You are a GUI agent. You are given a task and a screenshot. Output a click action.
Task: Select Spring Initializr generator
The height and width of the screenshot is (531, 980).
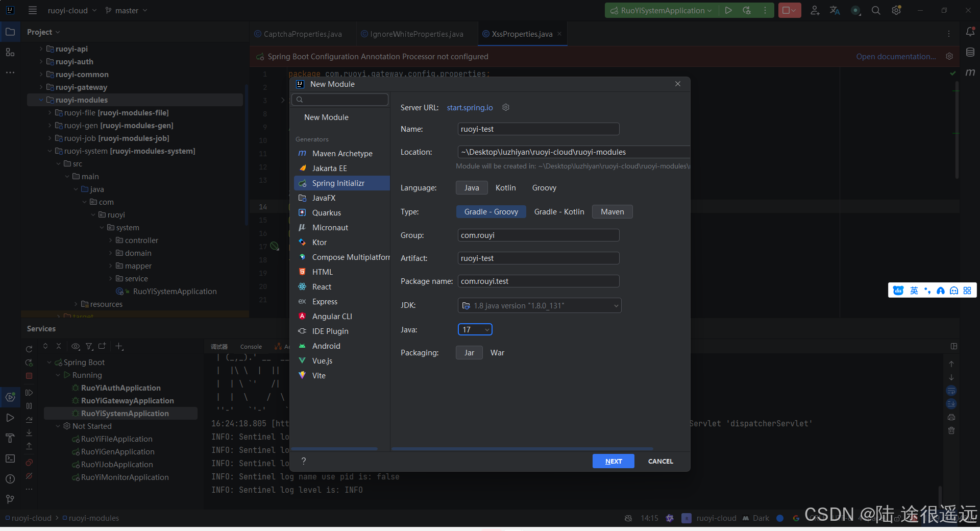point(342,183)
